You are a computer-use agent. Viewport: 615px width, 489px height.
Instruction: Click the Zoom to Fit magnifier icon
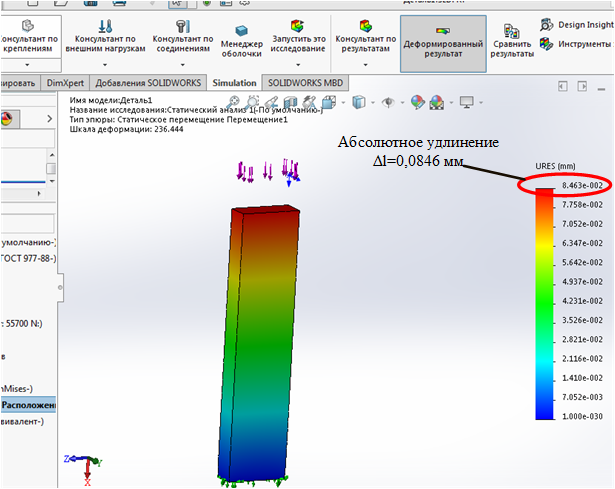[233, 102]
